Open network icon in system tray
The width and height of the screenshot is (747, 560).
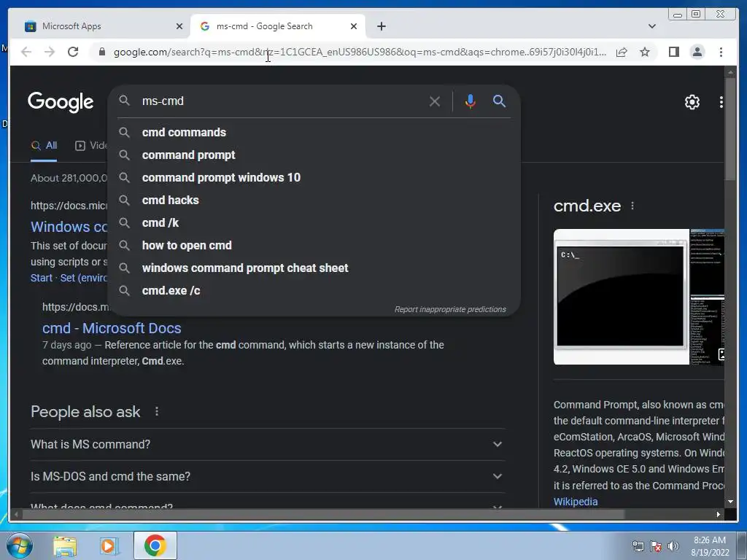pos(638,547)
